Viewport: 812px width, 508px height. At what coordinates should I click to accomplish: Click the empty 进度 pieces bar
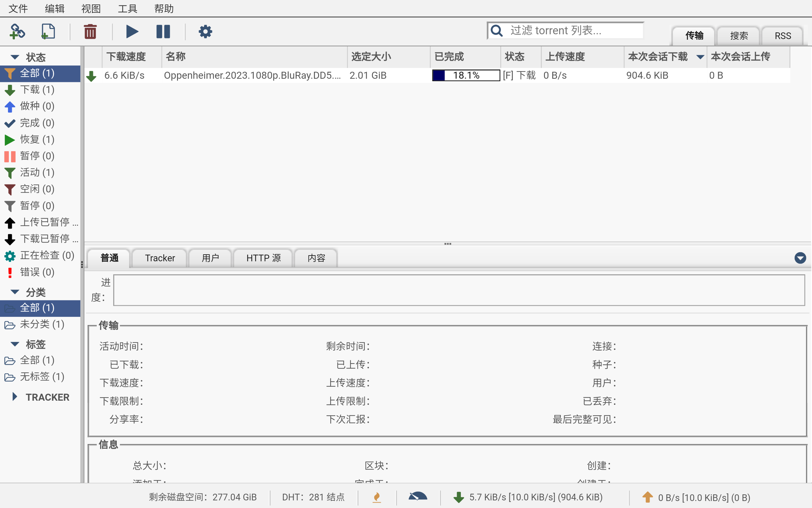[459, 290]
